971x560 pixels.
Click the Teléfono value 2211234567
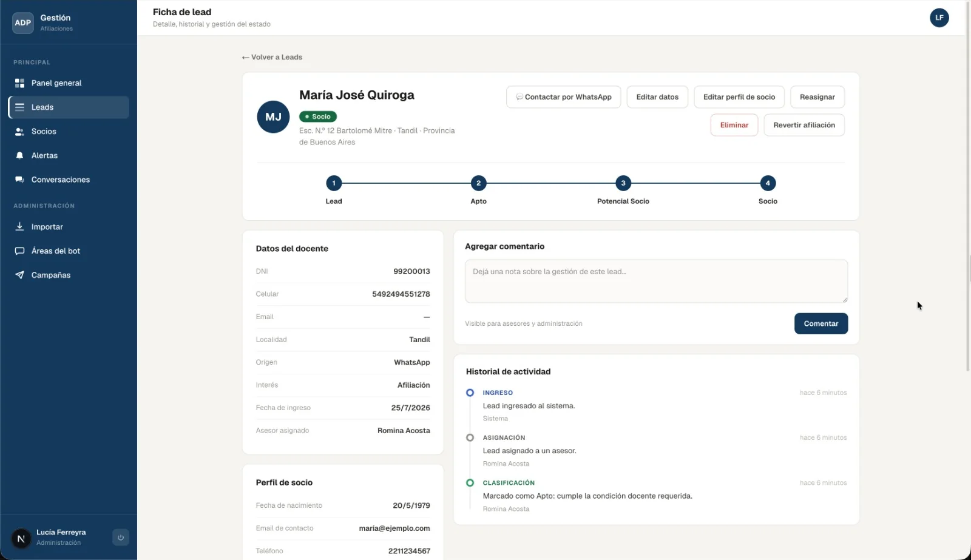point(409,551)
